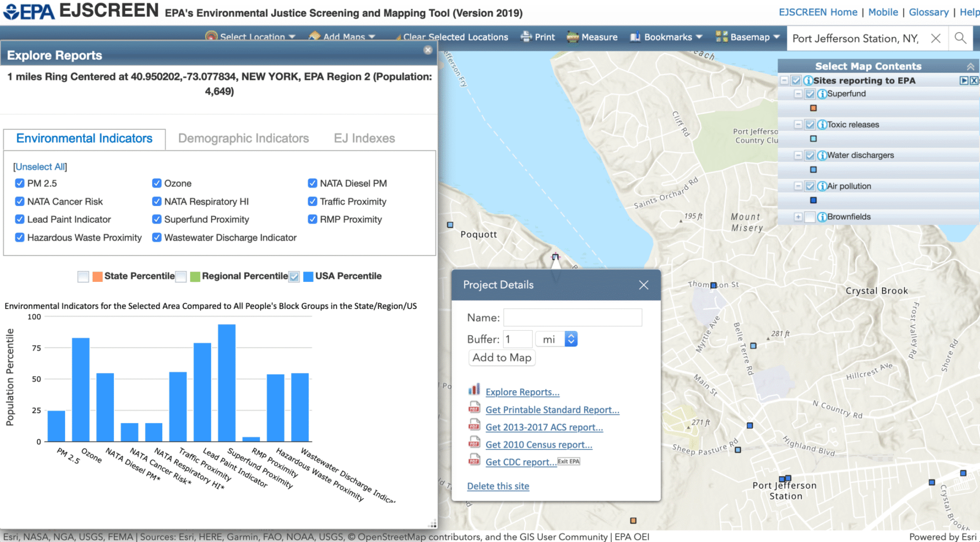The image size is (980, 542).
Task: Uncheck the PM 2.5 indicator
Action: tap(20, 183)
